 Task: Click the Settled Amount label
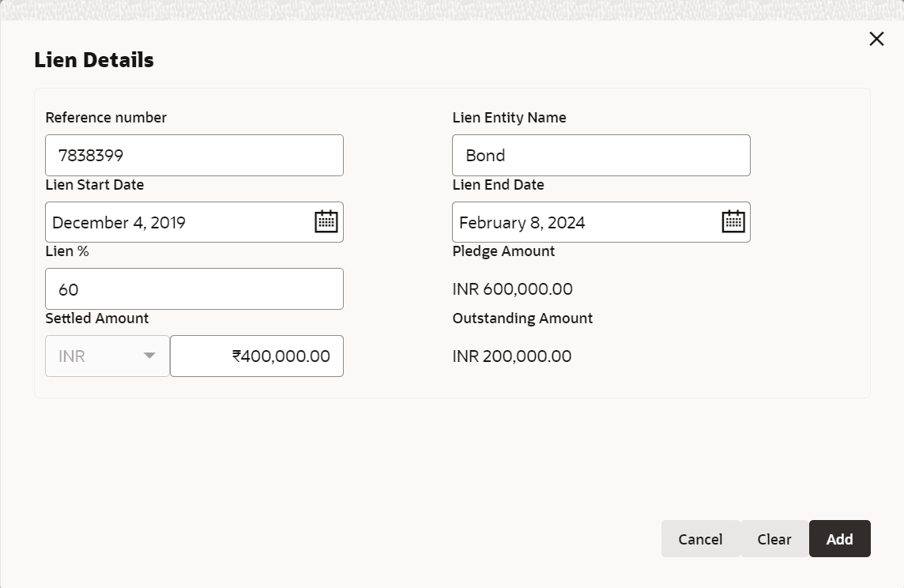(97, 318)
